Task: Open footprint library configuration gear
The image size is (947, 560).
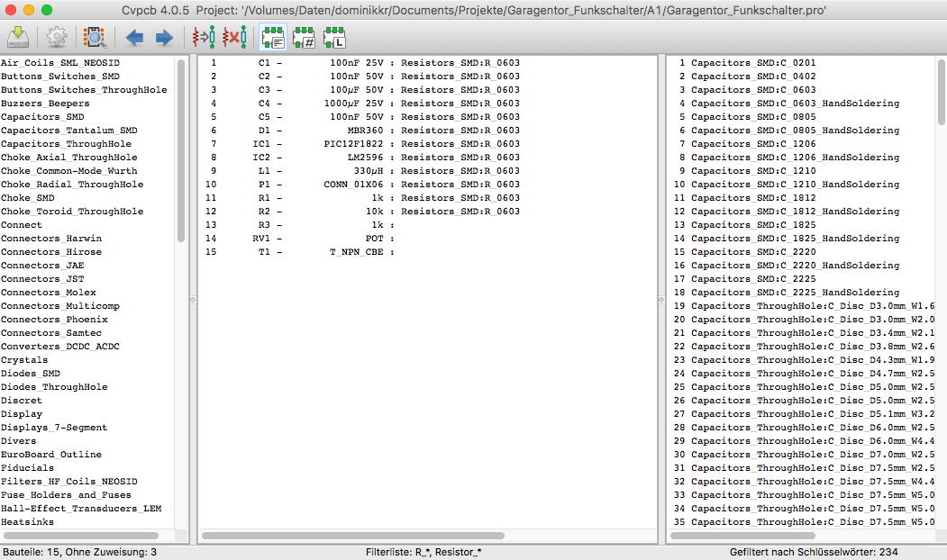Action: 57,38
